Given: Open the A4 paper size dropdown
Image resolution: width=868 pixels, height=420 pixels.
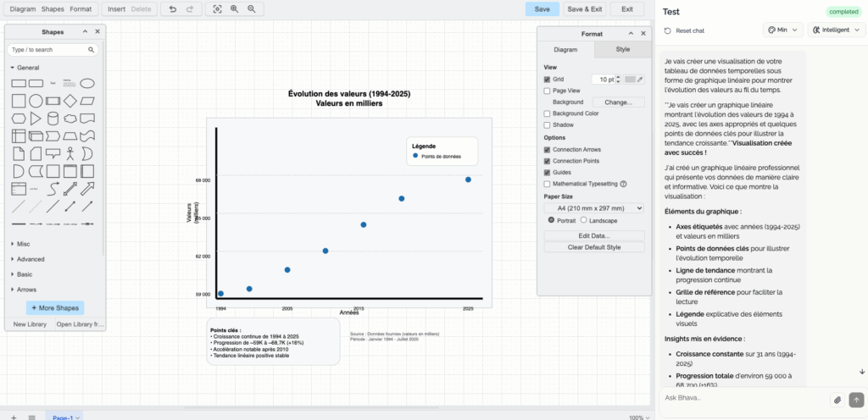Looking at the screenshot, I should pyautogui.click(x=593, y=207).
